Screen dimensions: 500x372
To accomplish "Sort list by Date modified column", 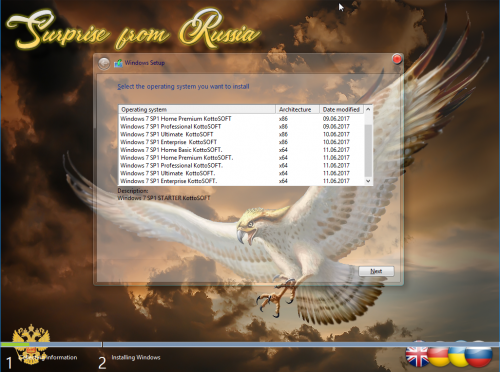I will point(341,109).
